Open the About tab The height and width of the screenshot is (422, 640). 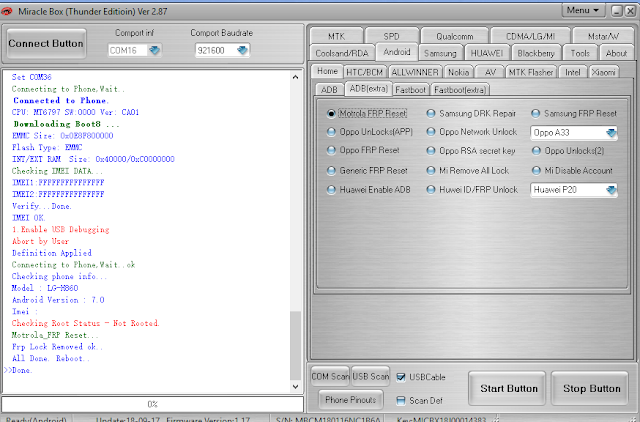click(616, 53)
